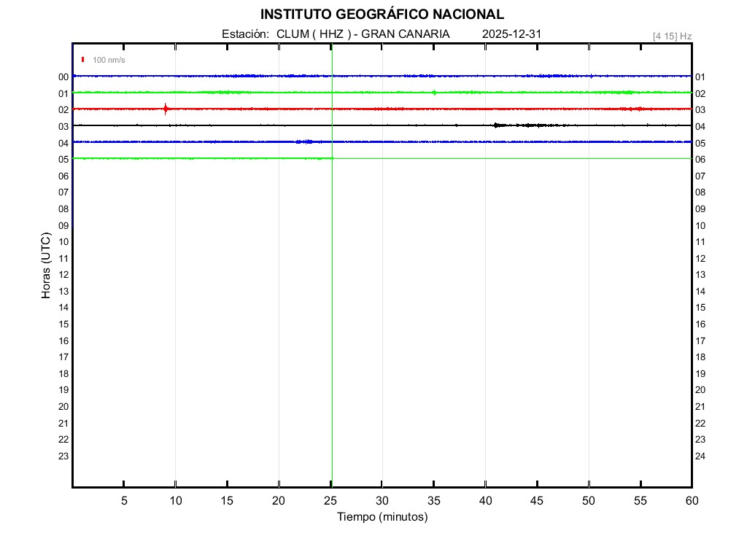
Task: Click the 'Tiempo (minutos)' axis label
Action: pos(382,517)
